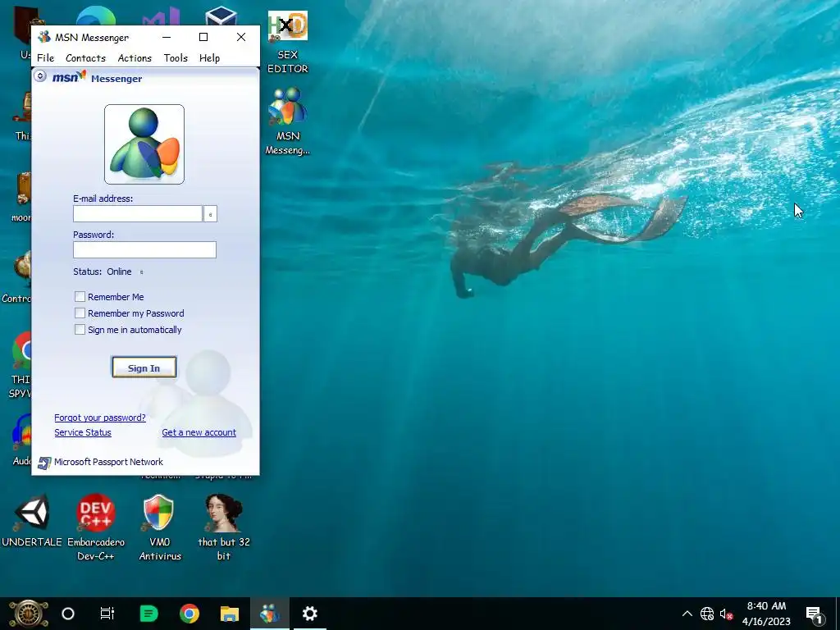The image size is (840, 630).
Task: Click the E-mail address input field
Action: (138, 214)
